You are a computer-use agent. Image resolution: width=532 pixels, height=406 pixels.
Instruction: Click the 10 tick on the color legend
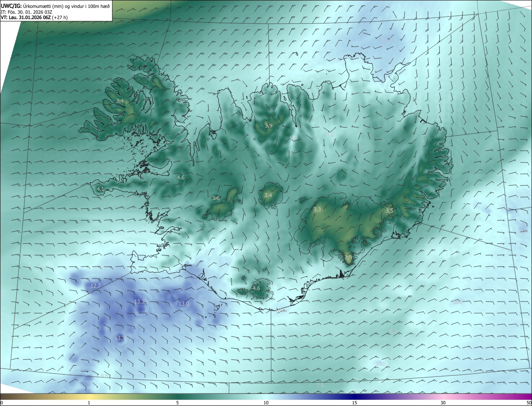click(x=266, y=403)
